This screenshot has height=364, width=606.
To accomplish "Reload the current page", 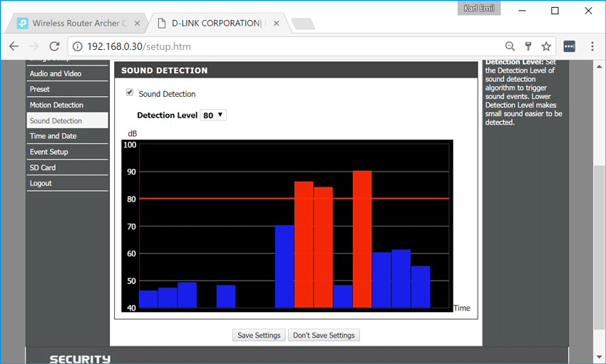I will click(x=54, y=46).
